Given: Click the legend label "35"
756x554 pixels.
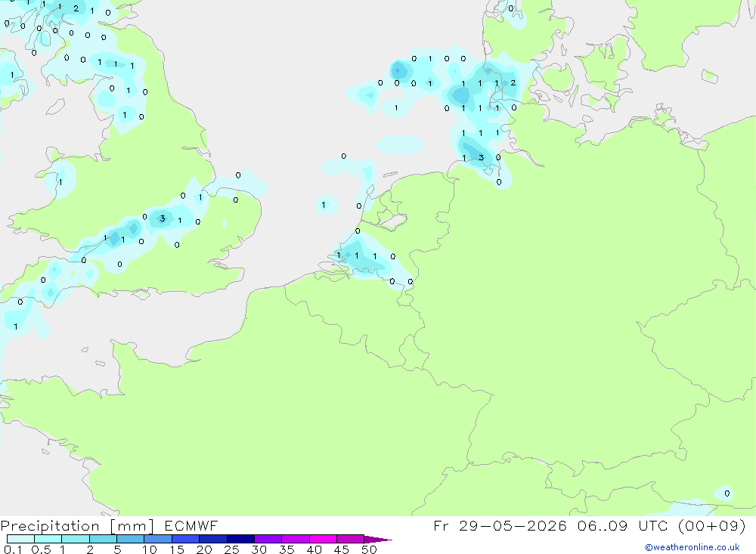Looking at the screenshot, I should (287, 549).
